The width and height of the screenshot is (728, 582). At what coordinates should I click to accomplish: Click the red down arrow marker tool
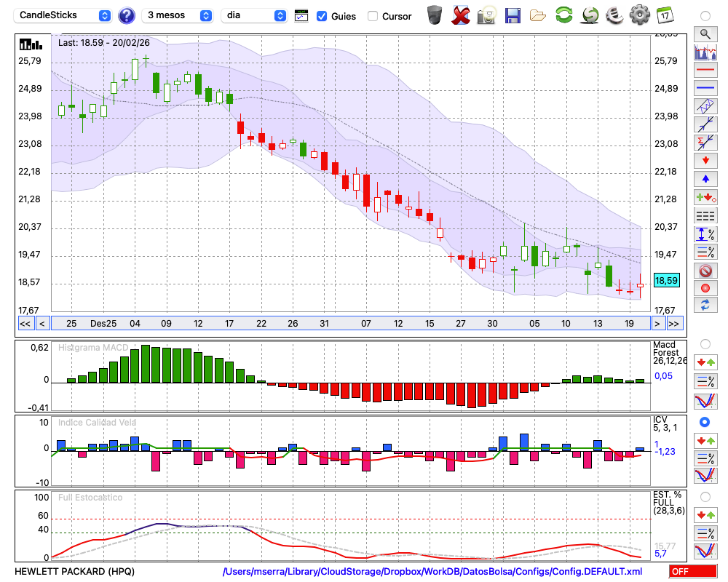(705, 160)
